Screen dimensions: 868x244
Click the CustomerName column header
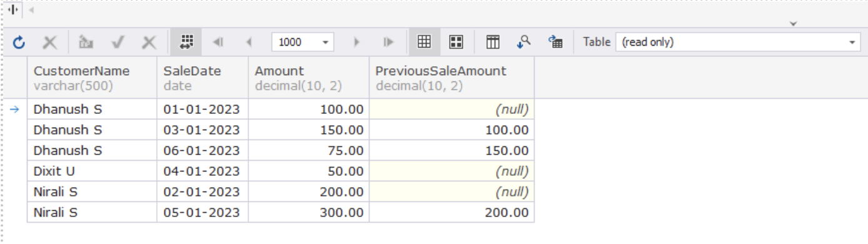92,78
